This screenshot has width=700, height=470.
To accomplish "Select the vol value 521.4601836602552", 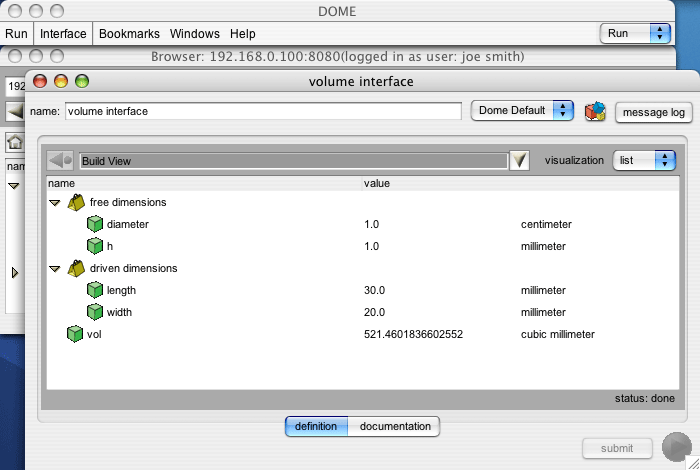I will [413, 334].
